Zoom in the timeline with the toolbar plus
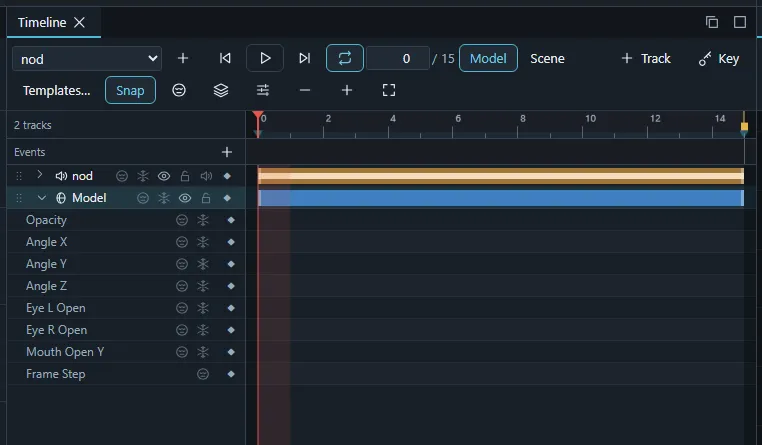This screenshot has height=445, width=762. pyautogui.click(x=346, y=90)
